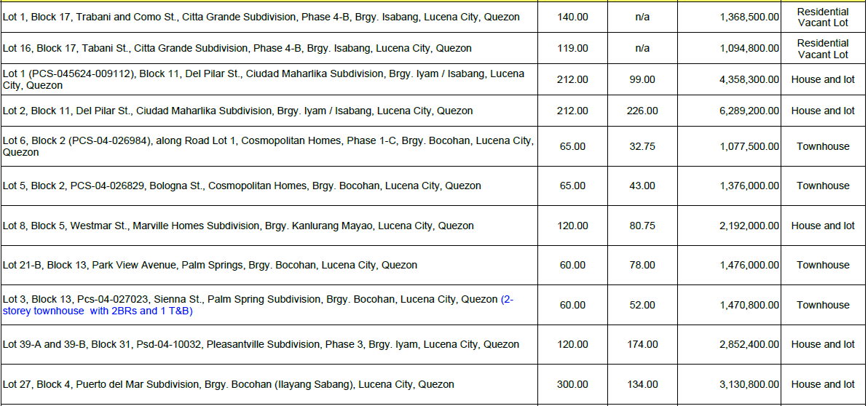Click the Lot 21-B Park View Avenue address
Screen dimensions: 868x406
[210, 266]
